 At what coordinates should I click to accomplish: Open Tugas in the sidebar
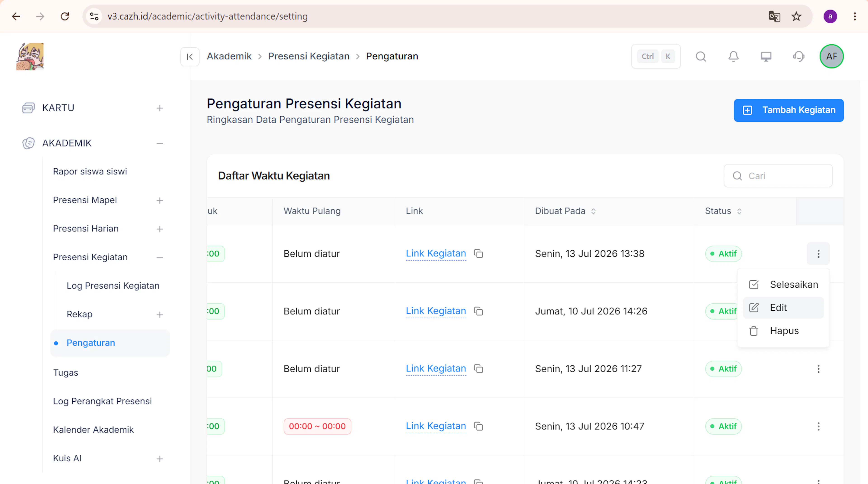coord(66,373)
